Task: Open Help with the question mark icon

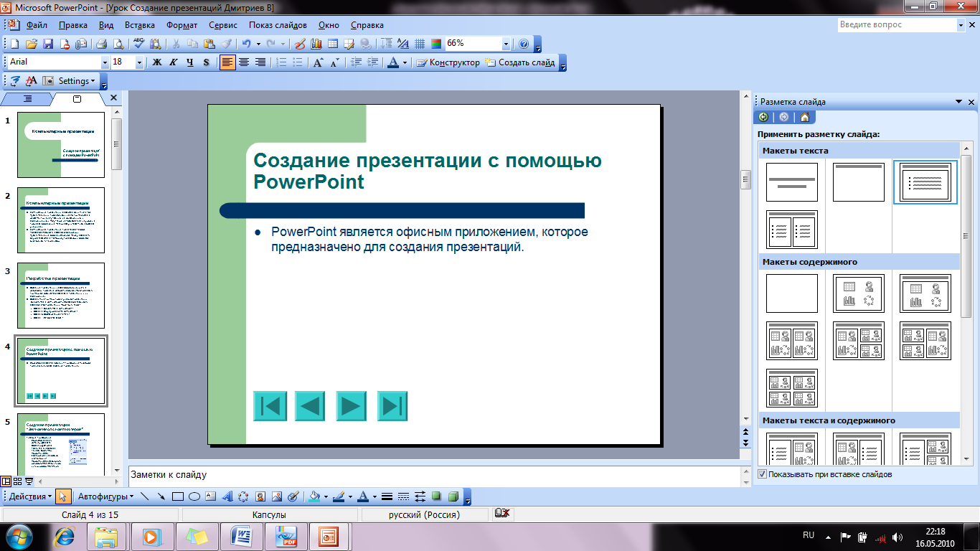Action: click(x=524, y=44)
